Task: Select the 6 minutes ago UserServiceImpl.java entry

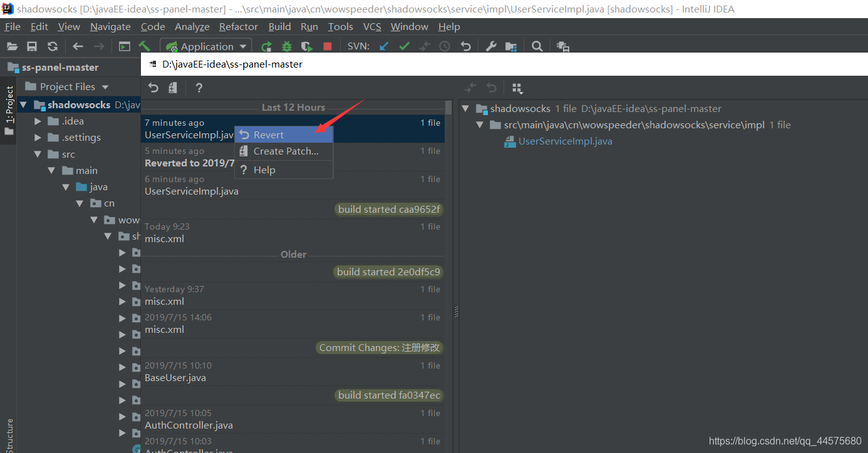Action: [292, 185]
